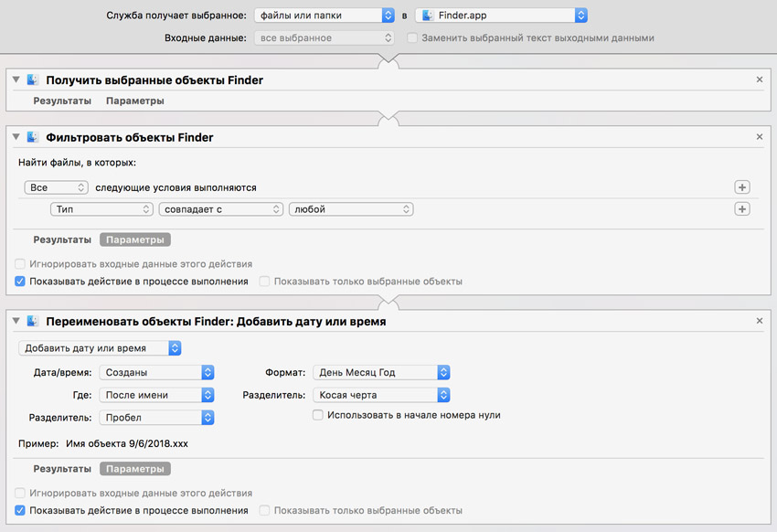777x532 pixels.
Task: Uncheck "Показывать действие в процессе выполнения" in filter action
Action: pyautogui.click(x=20, y=282)
